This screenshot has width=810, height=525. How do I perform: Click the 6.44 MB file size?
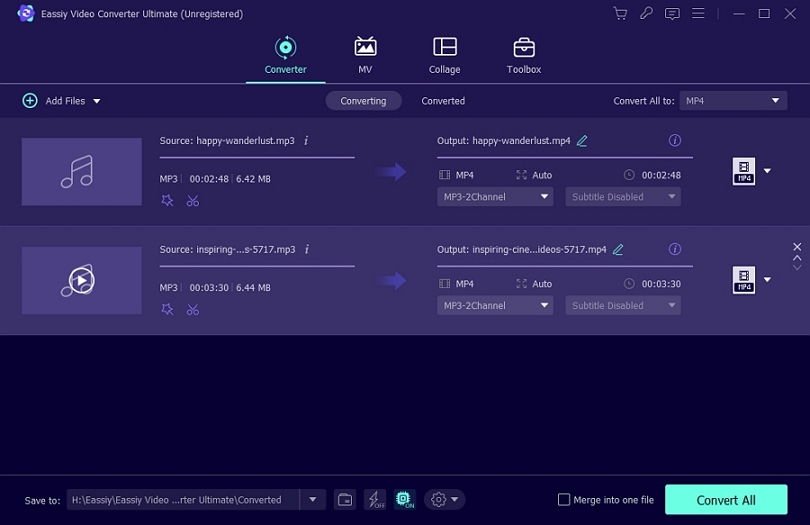coord(253,288)
